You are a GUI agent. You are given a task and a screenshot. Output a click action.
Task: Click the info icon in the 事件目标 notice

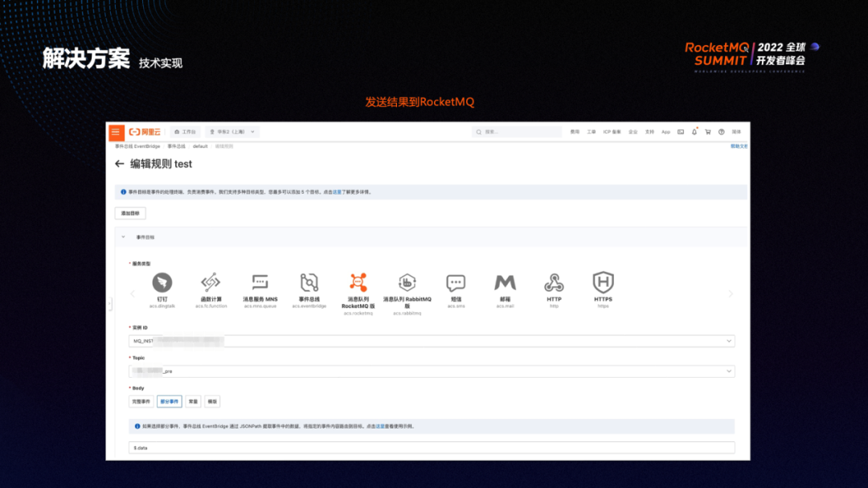pyautogui.click(x=124, y=192)
